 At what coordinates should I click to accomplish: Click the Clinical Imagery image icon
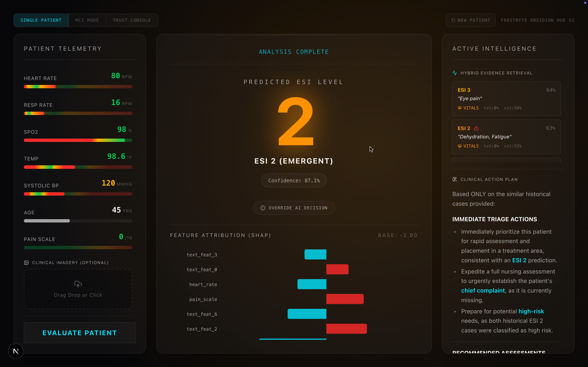click(26, 263)
